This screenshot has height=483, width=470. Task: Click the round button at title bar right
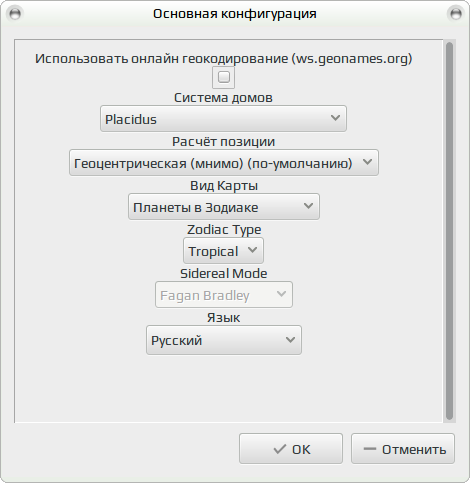pyautogui.click(x=456, y=14)
